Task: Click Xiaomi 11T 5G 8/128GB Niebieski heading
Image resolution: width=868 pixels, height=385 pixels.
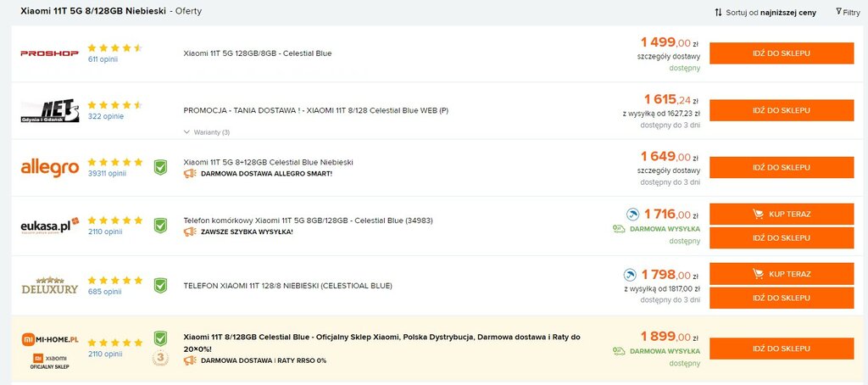Action: pos(93,11)
